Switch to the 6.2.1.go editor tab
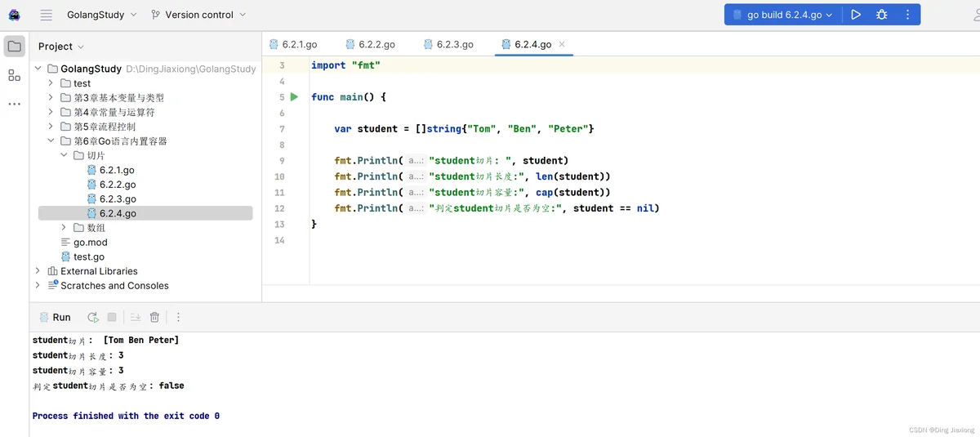 pos(293,44)
